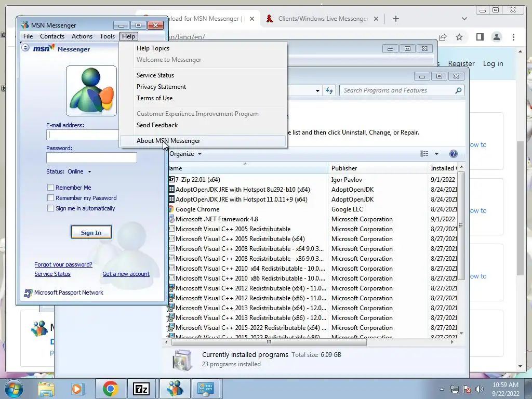Click MSN Messenger title bar icon
532x399 pixels.
25,25
